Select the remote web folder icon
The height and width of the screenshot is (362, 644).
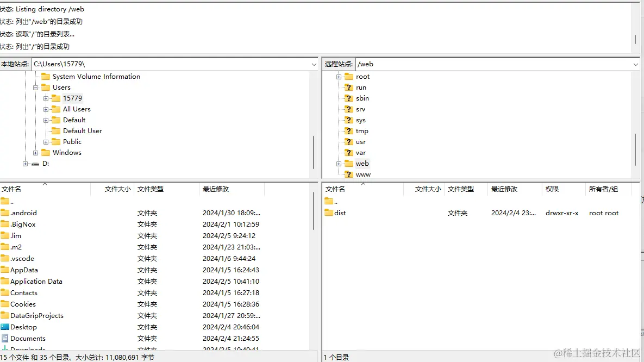(349, 164)
